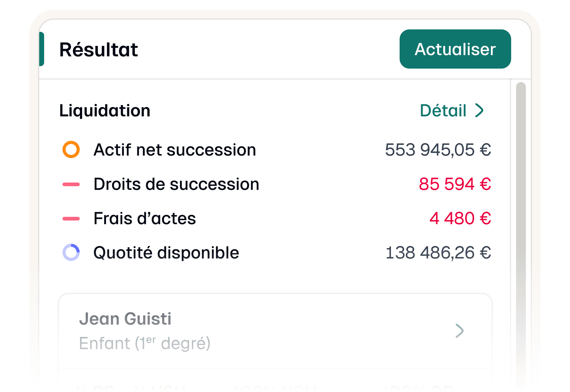Click the Quotité disponible label

pyautogui.click(x=166, y=253)
